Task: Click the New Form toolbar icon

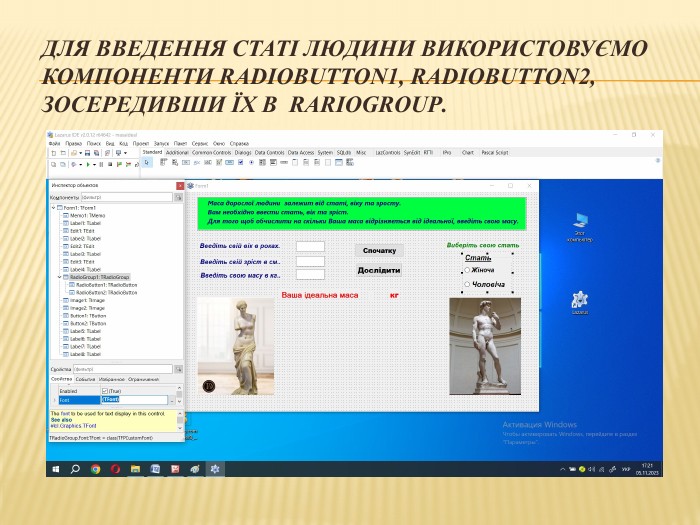Action: 63,153
